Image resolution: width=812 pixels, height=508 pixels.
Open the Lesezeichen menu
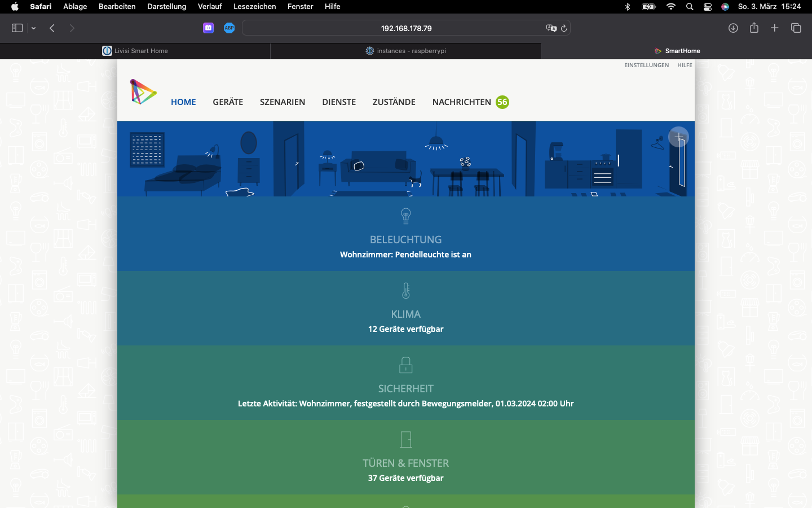click(254, 6)
